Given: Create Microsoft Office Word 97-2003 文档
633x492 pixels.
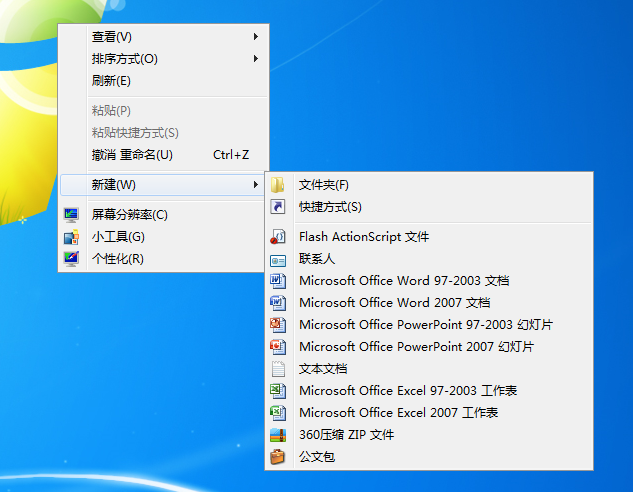Looking at the screenshot, I should point(429,281).
